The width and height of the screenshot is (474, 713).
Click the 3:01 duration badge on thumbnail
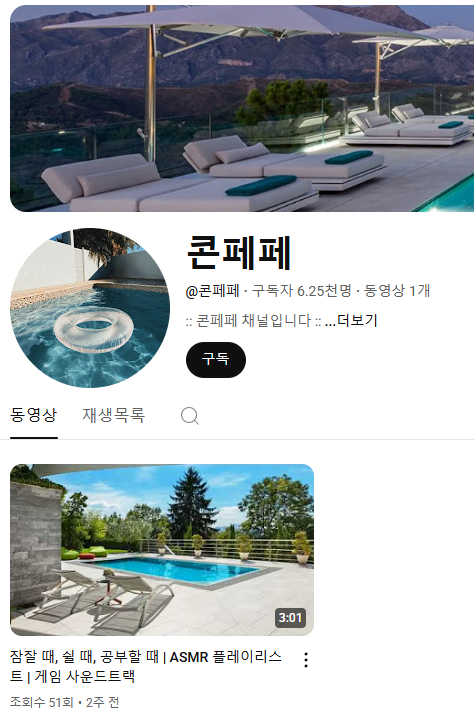click(290, 618)
